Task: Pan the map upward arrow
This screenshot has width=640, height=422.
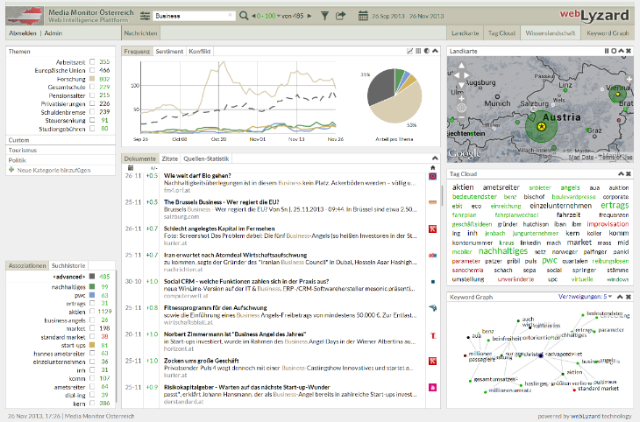Action: click(x=461, y=65)
